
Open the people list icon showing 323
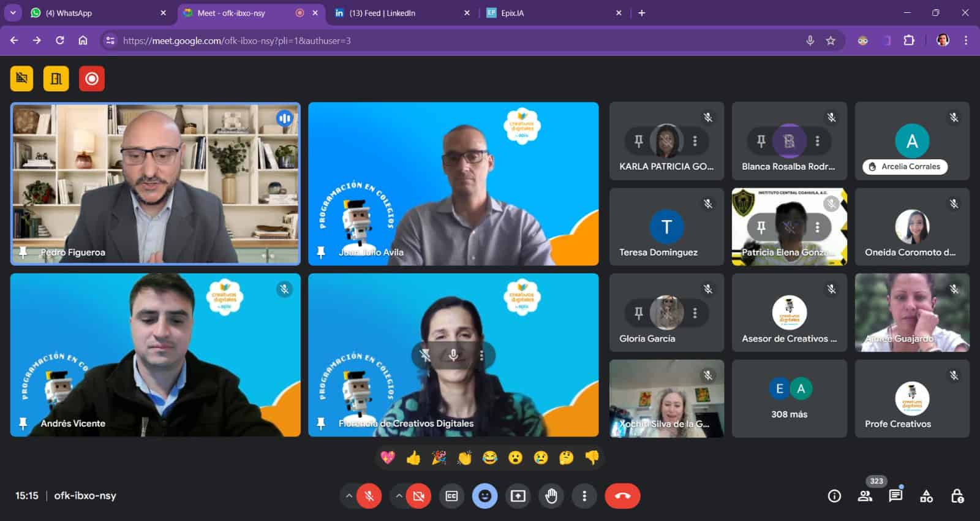pyautogui.click(x=865, y=496)
